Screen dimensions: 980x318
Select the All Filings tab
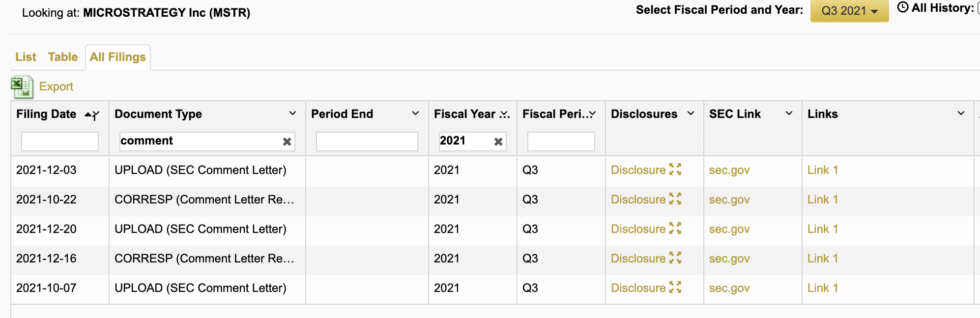click(117, 57)
